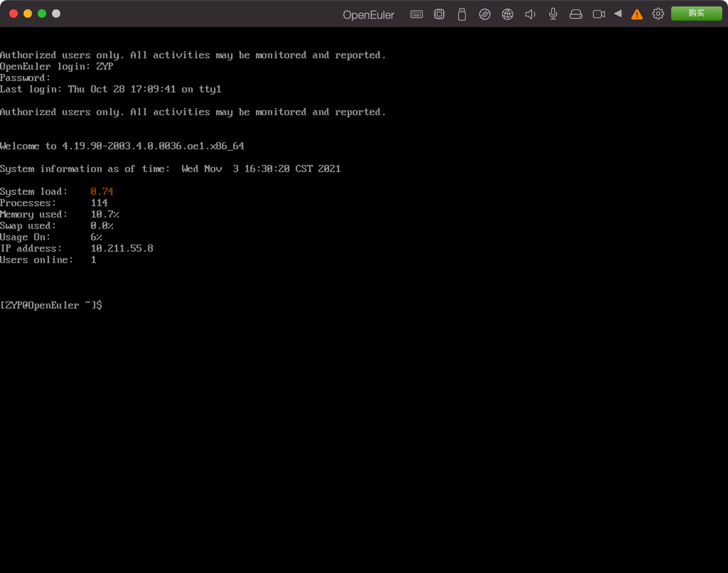Click the green fullscreen window button

coord(42,14)
